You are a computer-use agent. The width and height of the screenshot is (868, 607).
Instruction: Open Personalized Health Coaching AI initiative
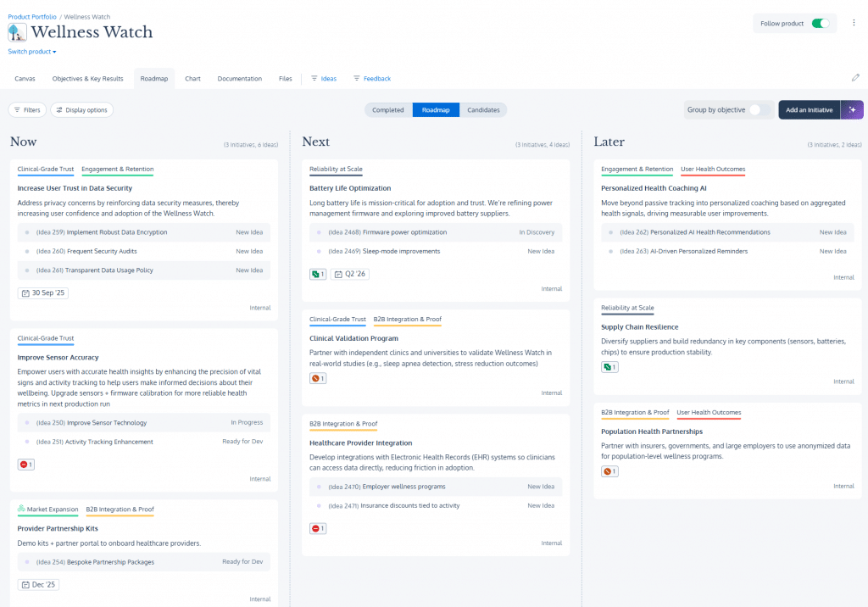[x=654, y=188]
